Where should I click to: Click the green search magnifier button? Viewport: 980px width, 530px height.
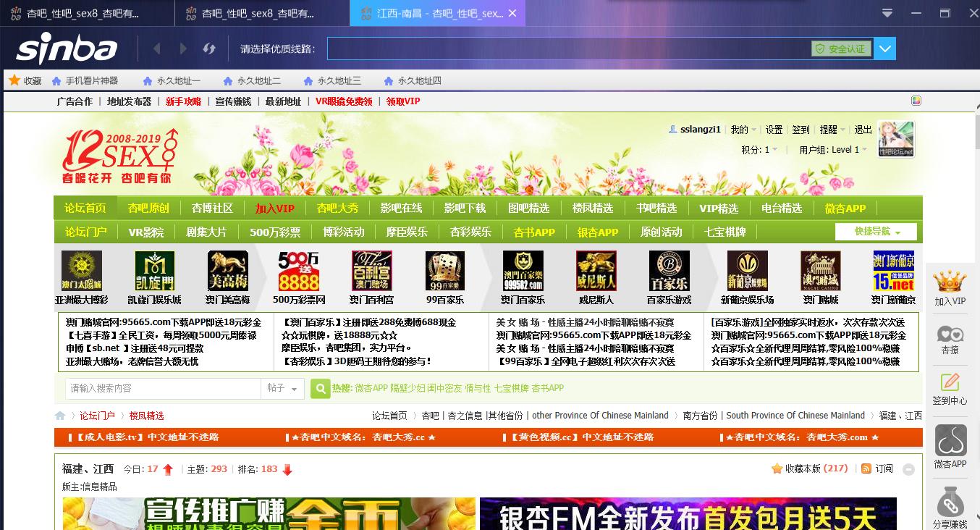point(320,389)
